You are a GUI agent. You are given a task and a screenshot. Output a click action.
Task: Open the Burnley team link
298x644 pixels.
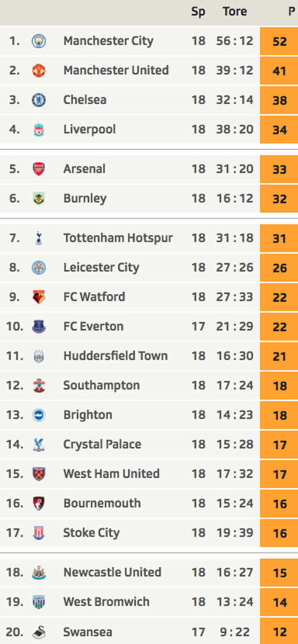(x=85, y=199)
